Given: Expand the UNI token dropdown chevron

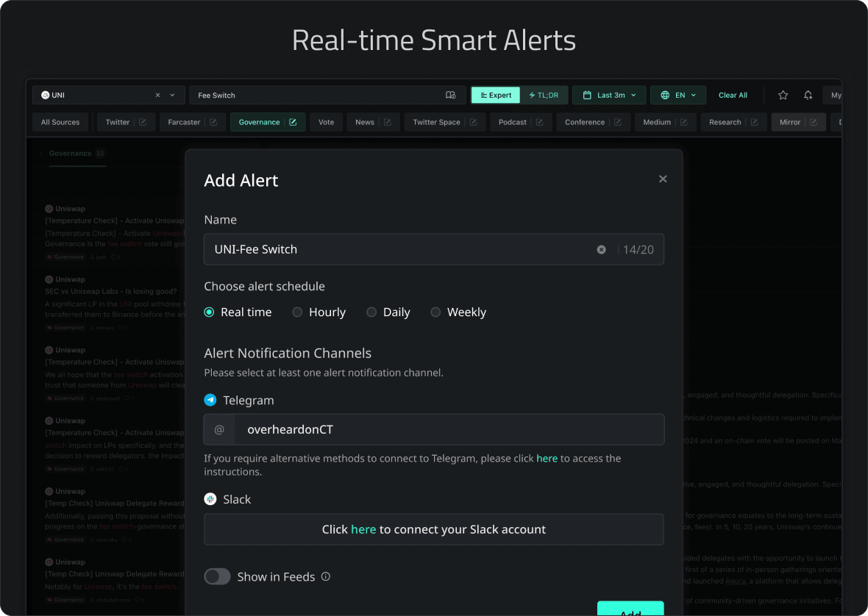Looking at the screenshot, I should pyautogui.click(x=172, y=95).
